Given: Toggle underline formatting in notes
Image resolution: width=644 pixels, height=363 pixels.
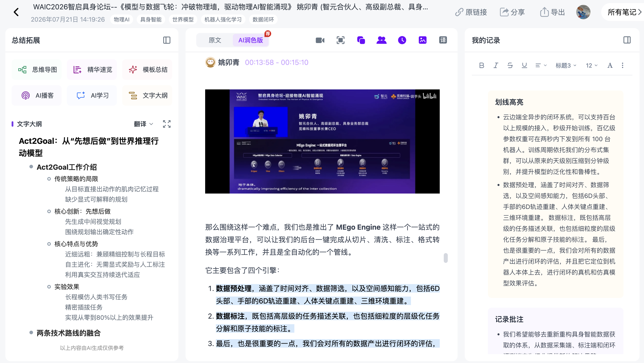Looking at the screenshot, I should pyautogui.click(x=524, y=66).
